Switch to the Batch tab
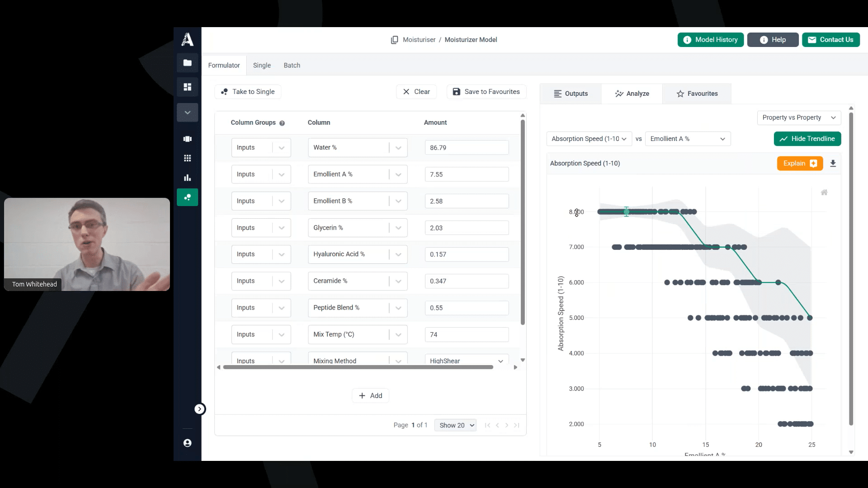 pyautogui.click(x=292, y=65)
